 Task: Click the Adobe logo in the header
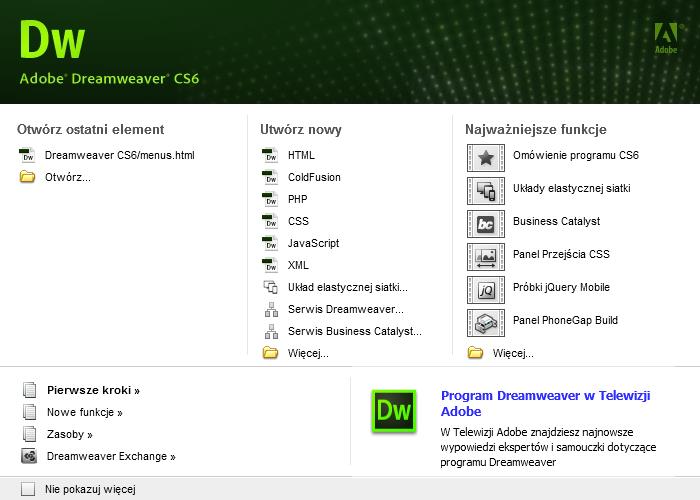click(x=666, y=38)
